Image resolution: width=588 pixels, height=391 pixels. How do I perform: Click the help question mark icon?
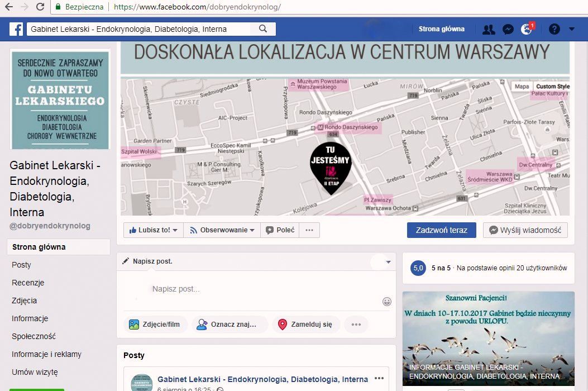[x=554, y=30]
